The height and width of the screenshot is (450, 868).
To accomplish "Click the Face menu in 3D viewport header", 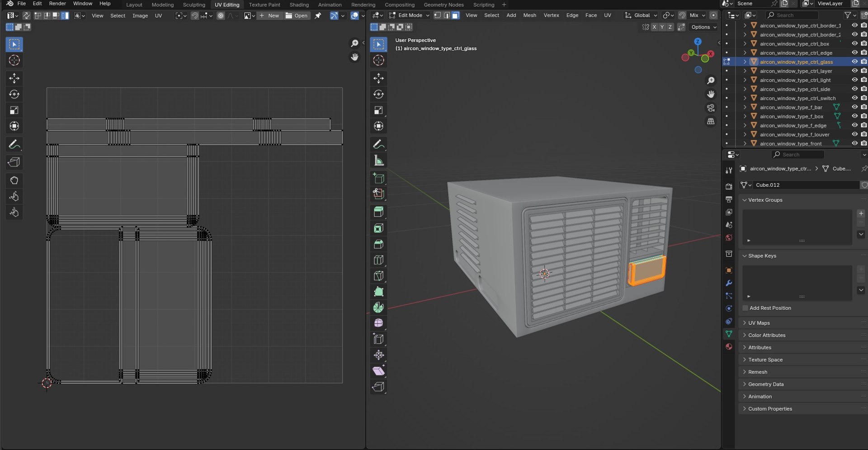I will tap(591, 15).
